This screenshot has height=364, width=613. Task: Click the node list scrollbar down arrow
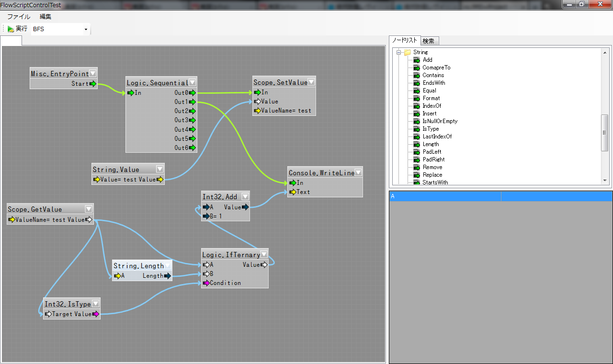click(605, 181)
